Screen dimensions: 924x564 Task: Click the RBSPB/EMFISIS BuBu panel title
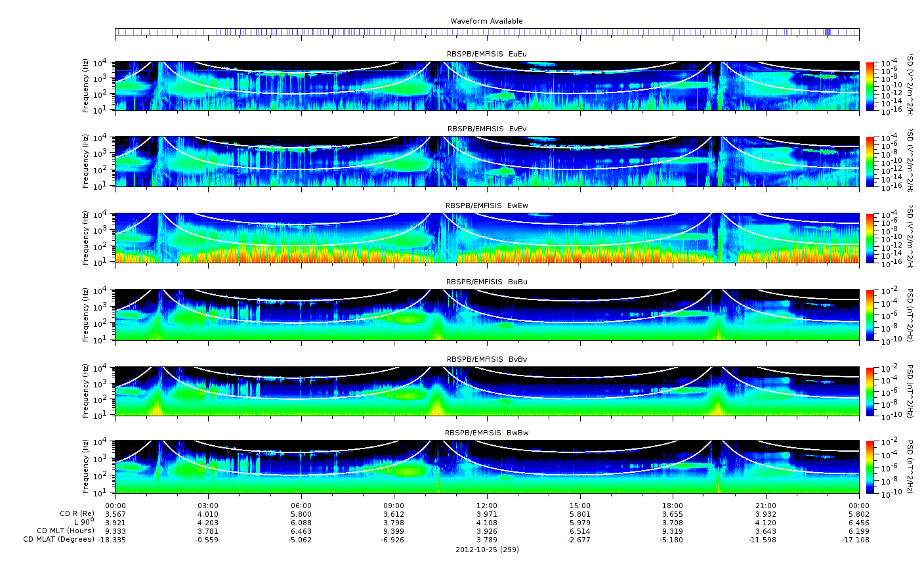(486, 282)
